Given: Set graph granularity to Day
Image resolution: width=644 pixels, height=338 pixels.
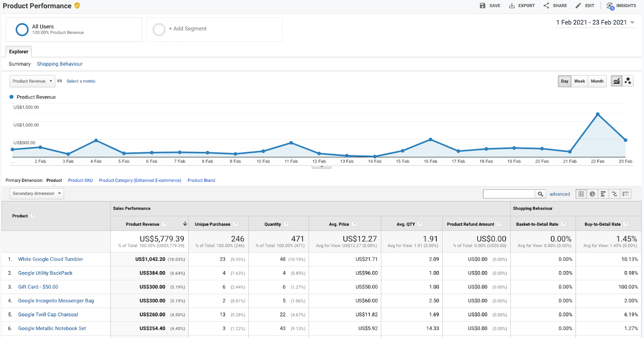Looking at the screenshot, I should (x=565, y=81).
